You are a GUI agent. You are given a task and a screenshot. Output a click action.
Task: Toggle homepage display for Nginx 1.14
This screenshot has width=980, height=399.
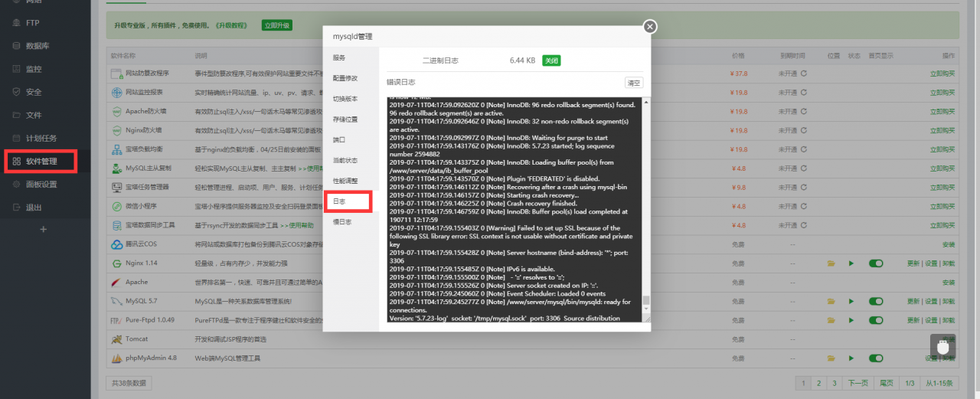coord(877,263)
